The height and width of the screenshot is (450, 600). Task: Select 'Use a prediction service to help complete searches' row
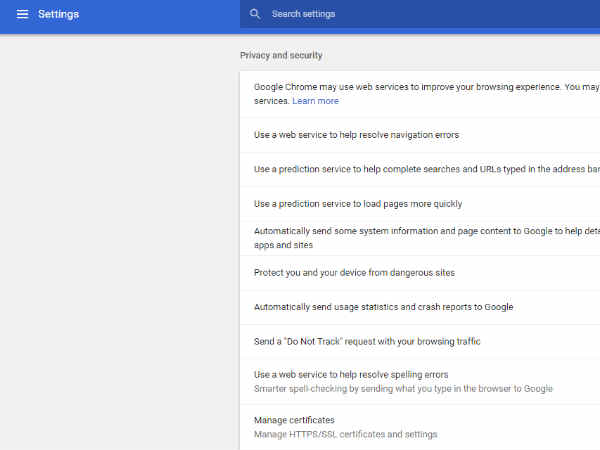[x=420, y=170]
